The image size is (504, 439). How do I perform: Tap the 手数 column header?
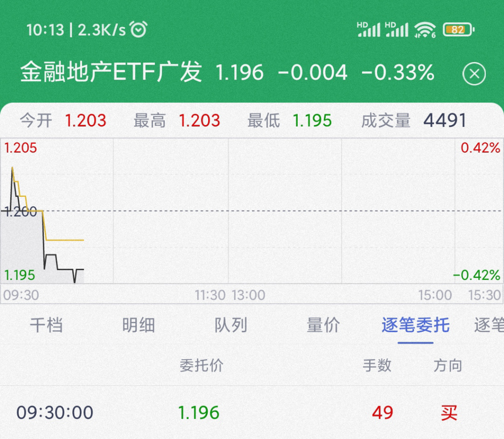point(377,366)
